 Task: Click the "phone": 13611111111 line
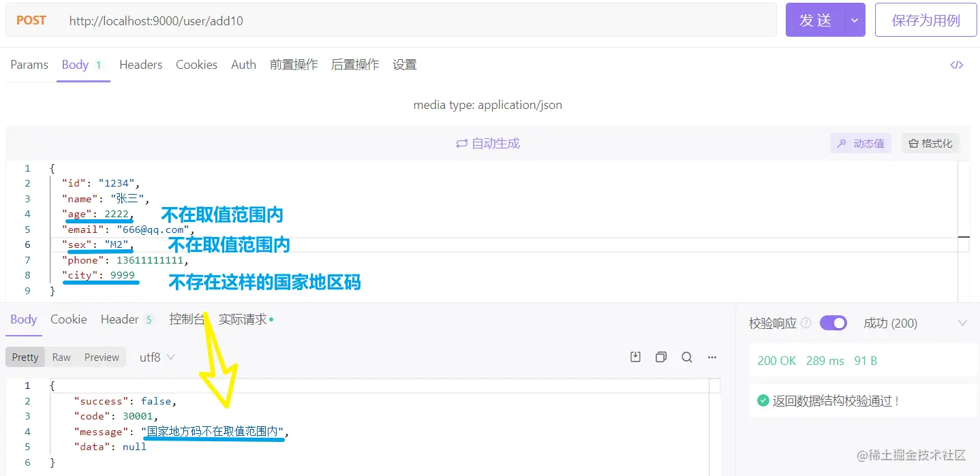[125, 260]
